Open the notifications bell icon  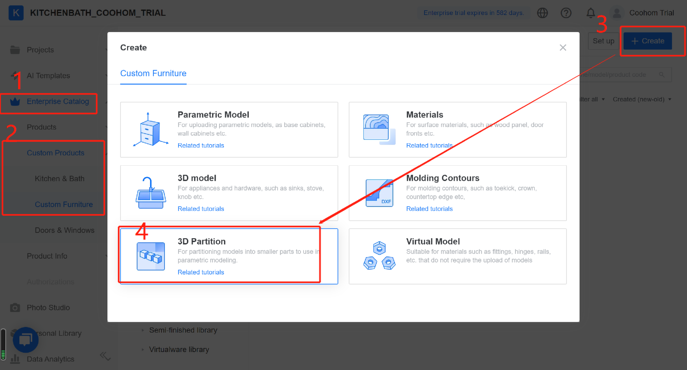[x=591, y=13]
